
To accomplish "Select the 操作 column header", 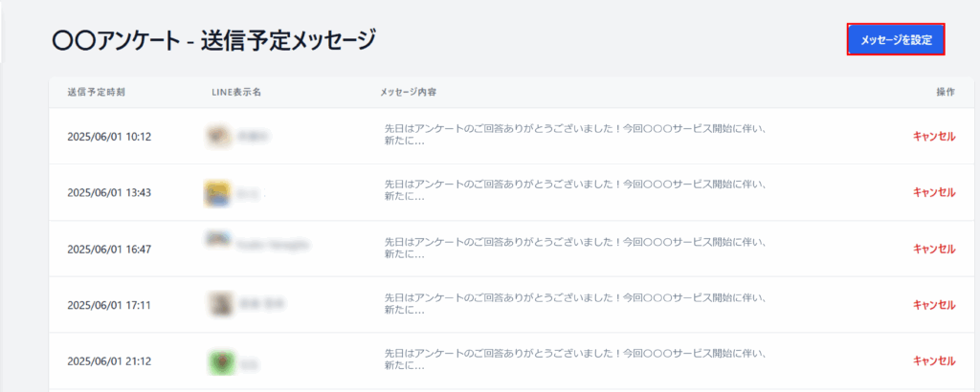I will pos(946,92).
